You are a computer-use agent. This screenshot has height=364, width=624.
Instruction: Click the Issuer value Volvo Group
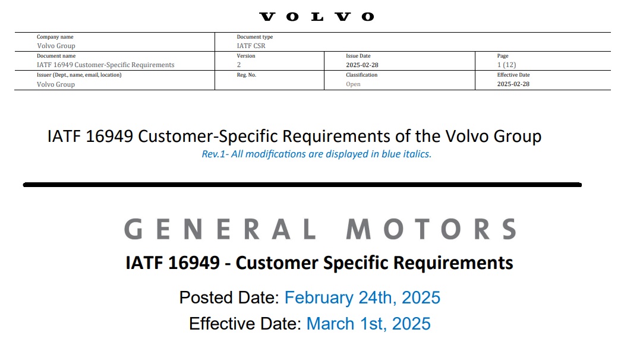point(56,84)
